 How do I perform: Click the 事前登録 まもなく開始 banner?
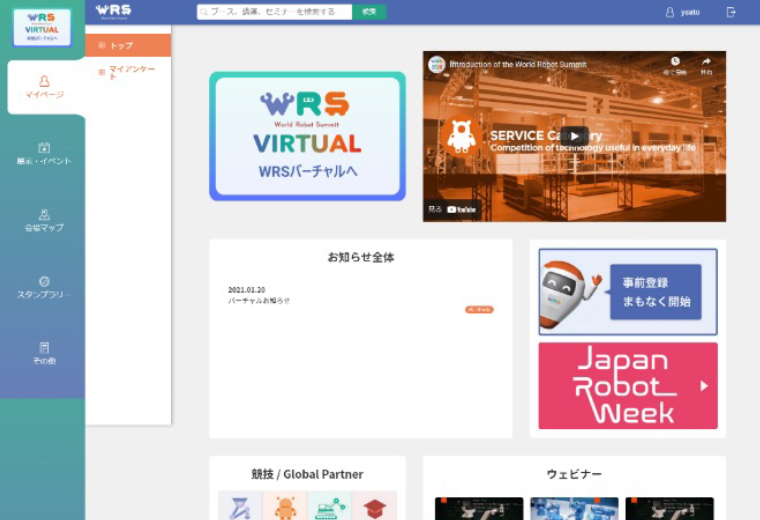point(628,292)
